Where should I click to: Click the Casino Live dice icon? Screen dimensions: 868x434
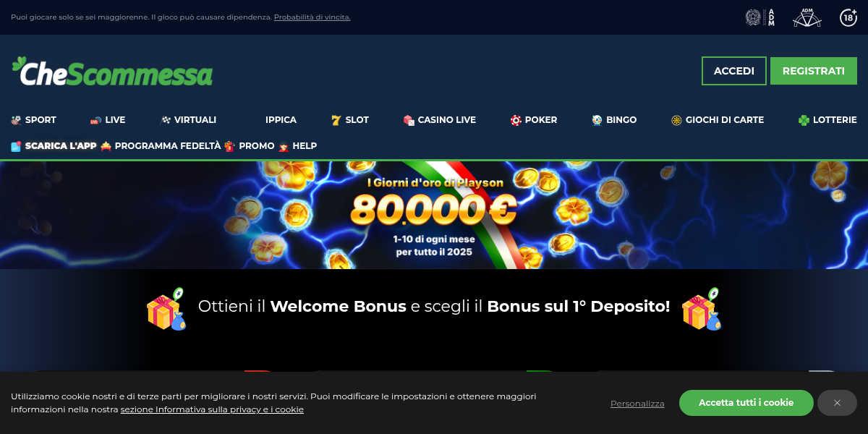(409, 120)
